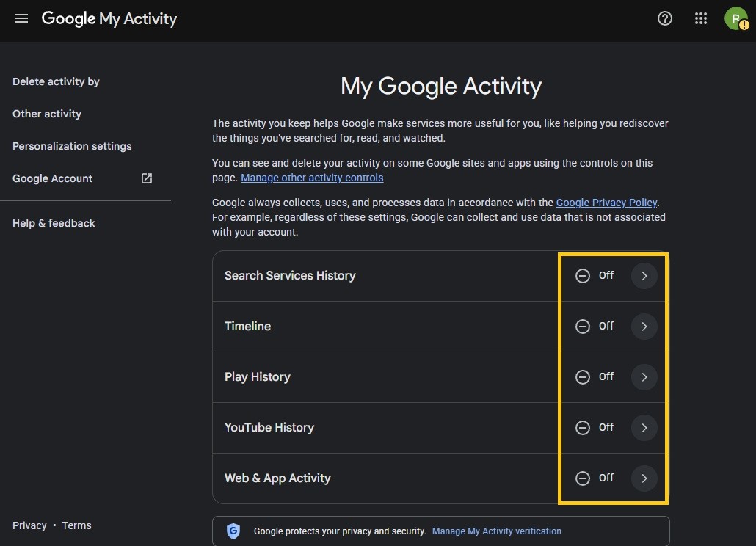Screen dimensions: 756x546
Task: Open Manage My Activity verification link
Action: (x=497, y=531)
